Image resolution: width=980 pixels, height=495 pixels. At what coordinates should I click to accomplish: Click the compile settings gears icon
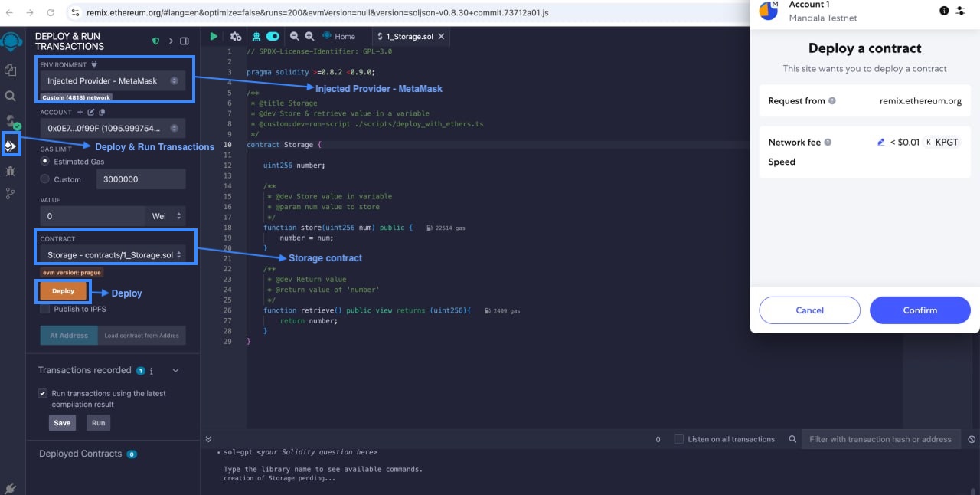click(x=236, y=36)
